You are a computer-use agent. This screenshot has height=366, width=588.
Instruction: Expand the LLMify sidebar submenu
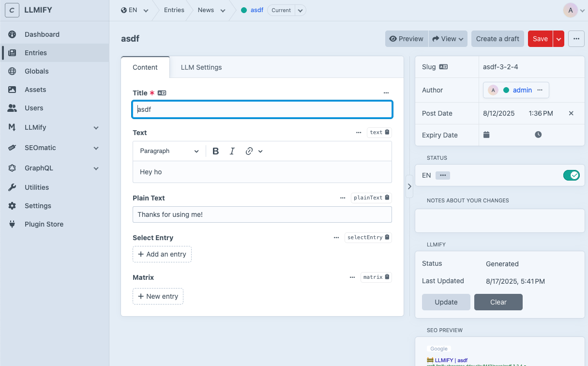click(96, 128)
